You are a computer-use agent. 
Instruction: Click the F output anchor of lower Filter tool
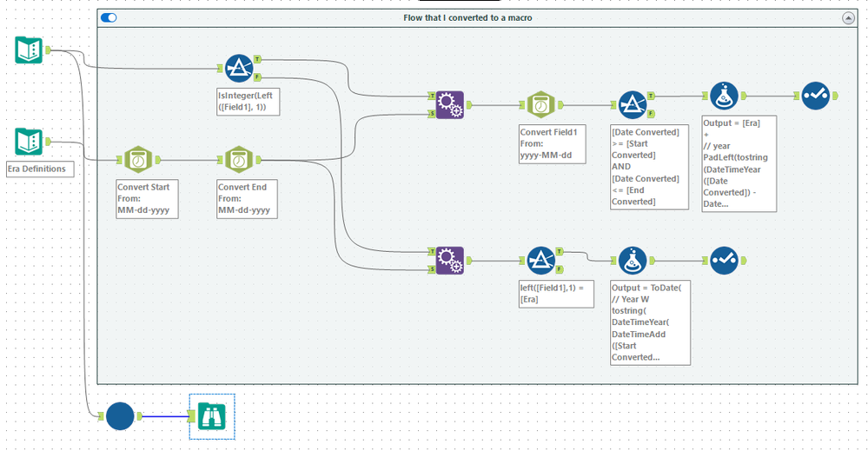pyautogui.click(x=560, y=269)
